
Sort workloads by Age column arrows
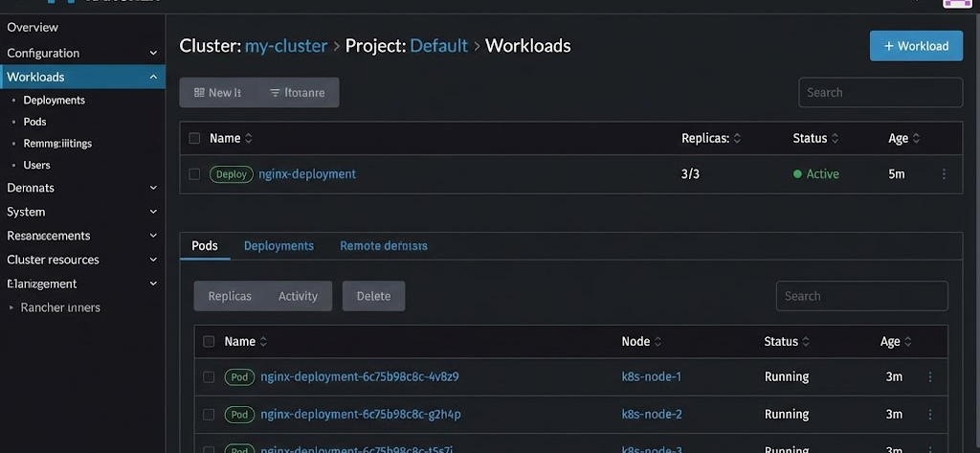916,139
